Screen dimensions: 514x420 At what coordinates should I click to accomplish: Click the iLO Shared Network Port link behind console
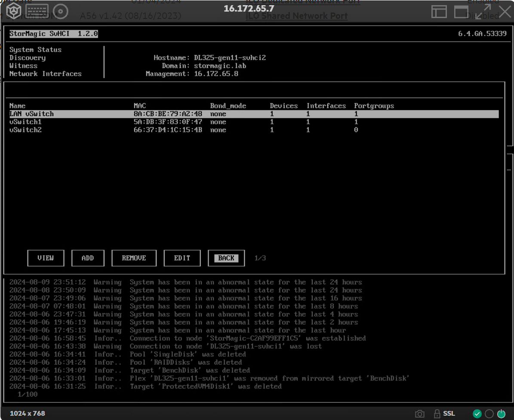point(297,16)
